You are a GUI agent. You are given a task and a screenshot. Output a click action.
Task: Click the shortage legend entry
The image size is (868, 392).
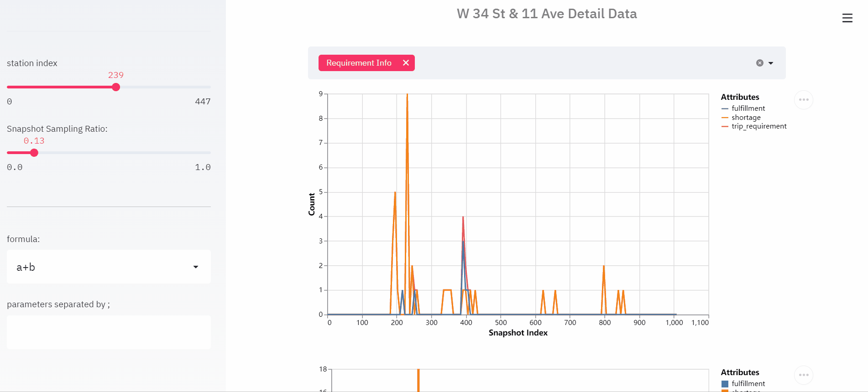(x=741, y=118)
